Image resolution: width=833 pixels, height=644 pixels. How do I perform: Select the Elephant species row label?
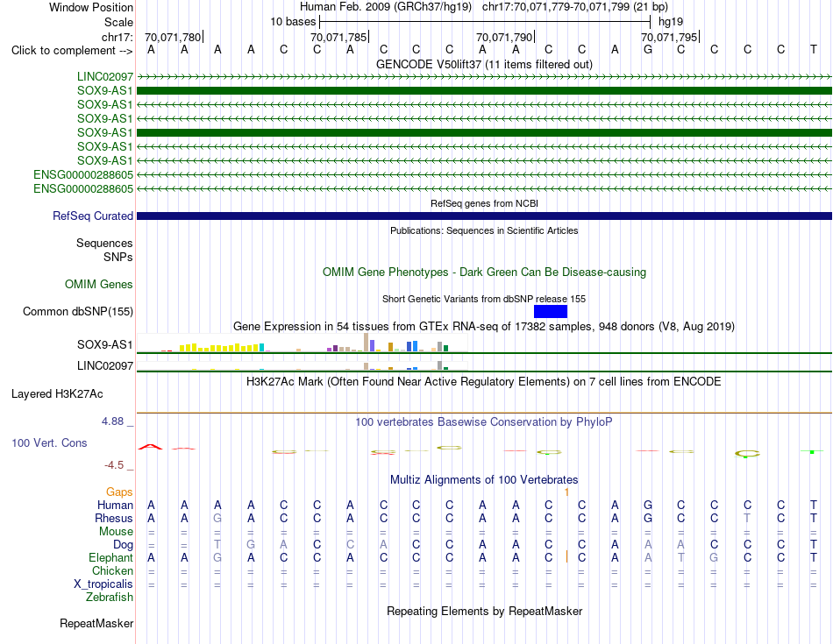(x=110, y=558)
